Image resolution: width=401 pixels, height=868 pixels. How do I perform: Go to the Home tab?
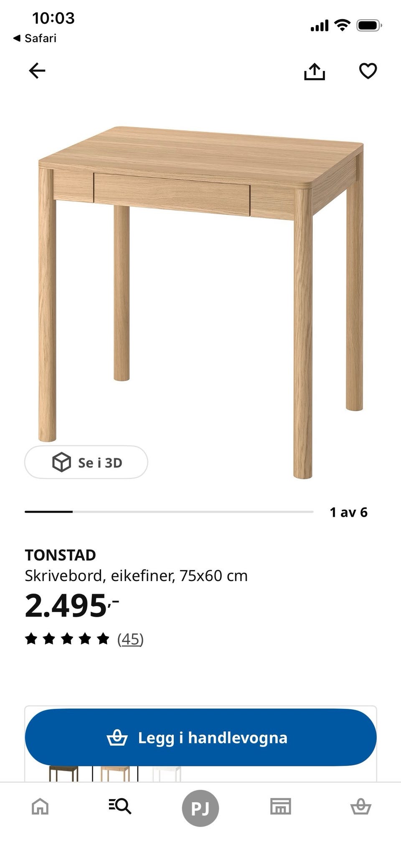point(40,806)
